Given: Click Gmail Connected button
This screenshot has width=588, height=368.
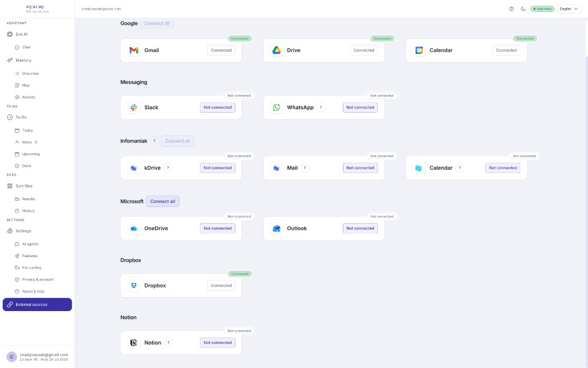Looking at the screenshot, I should click(221, 51).
